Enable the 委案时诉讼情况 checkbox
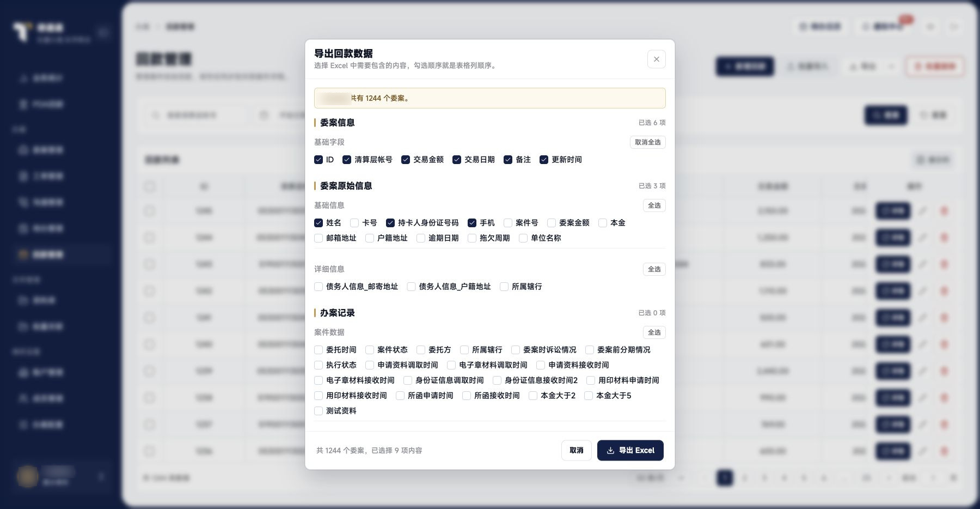The height and width of the screenshot is (509, 980). point(516,350)
